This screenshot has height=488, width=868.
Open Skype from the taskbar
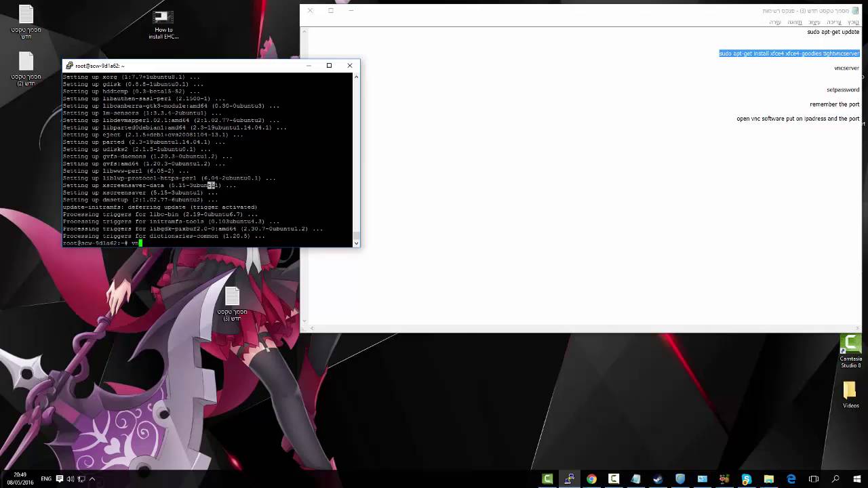[747, 479]
